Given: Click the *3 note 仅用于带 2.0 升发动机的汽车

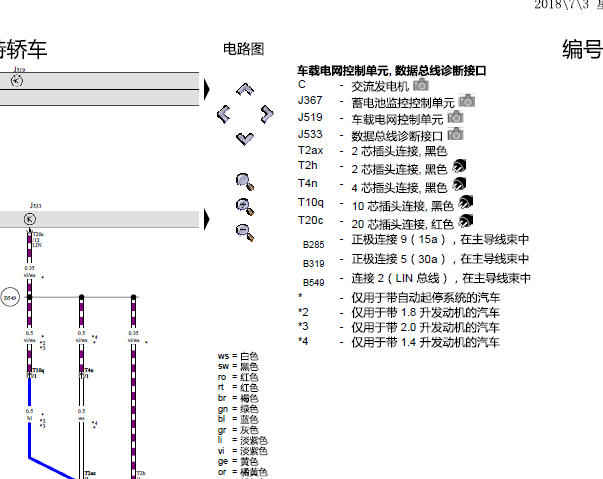Looking at the screenshot, I should (x=426, y=328).
